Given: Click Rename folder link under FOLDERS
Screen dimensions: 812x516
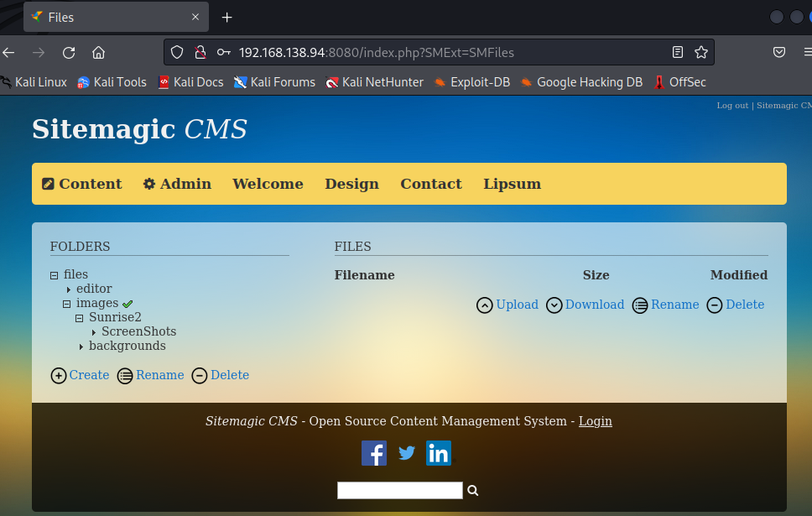Looking at the screenshot, I should click(150, 375).
